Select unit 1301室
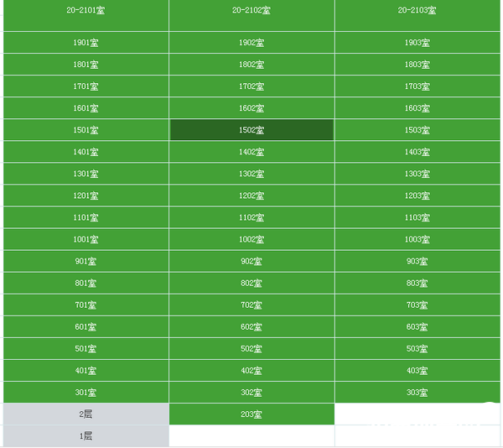Screen dimensions: 503x448 [x=86, y=174]
